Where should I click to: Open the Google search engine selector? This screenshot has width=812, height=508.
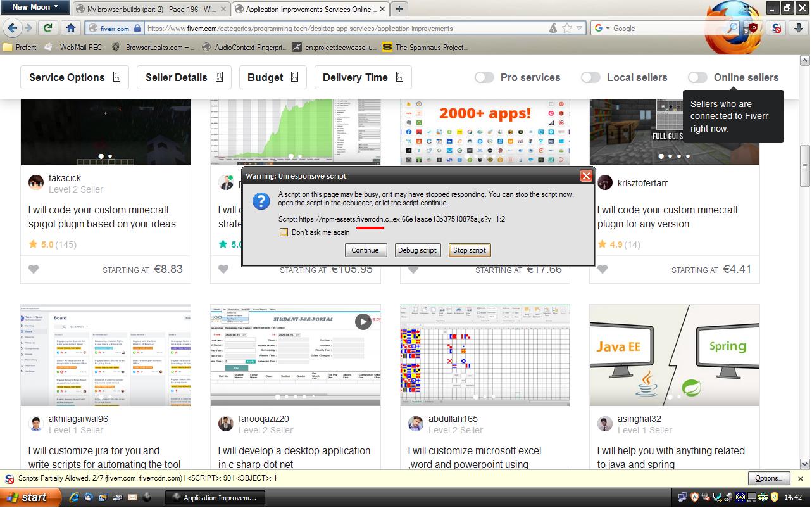click(603, 29)
